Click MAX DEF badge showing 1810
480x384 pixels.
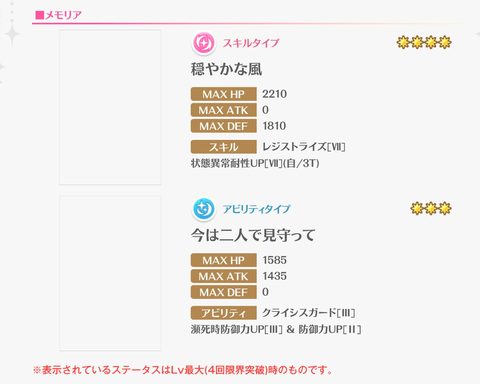(x=224, y=126)
